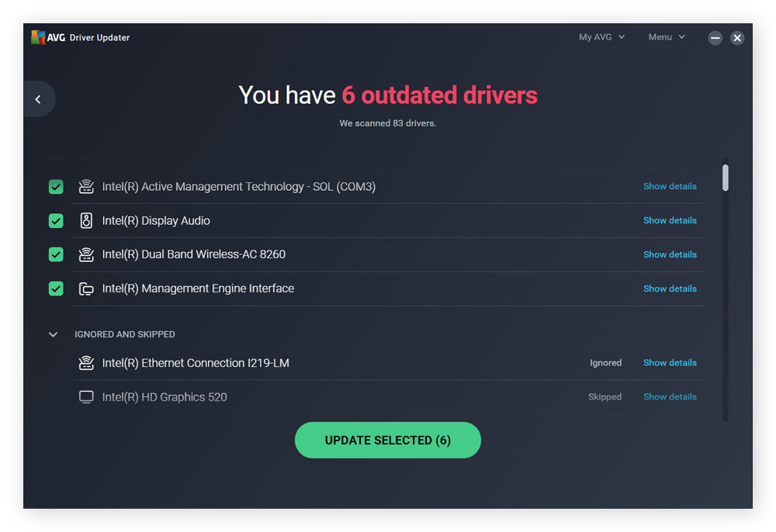
Task: Click the 'We scanned 83 drivers' text
Action: click(387, 123)
